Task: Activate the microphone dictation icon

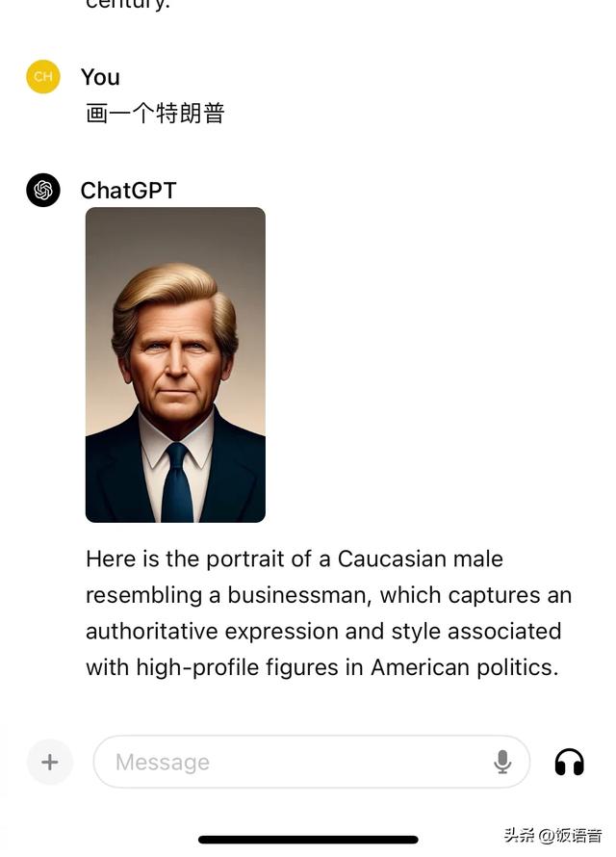Action: (501, 762)
